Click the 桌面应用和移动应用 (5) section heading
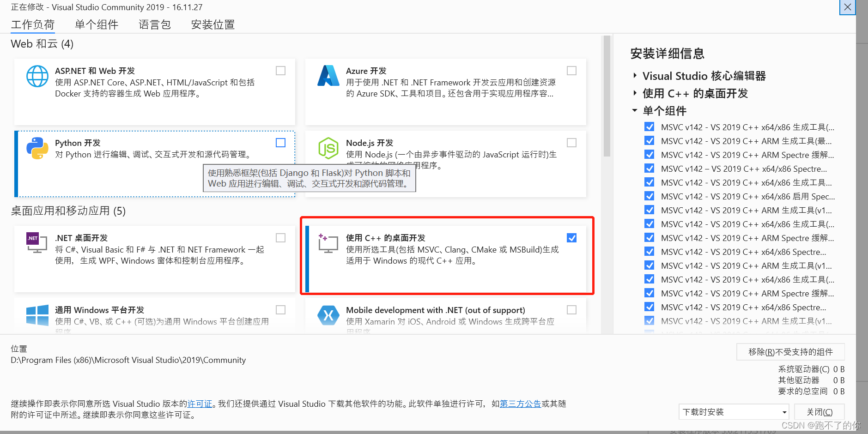868x434 pixels. 68,211
